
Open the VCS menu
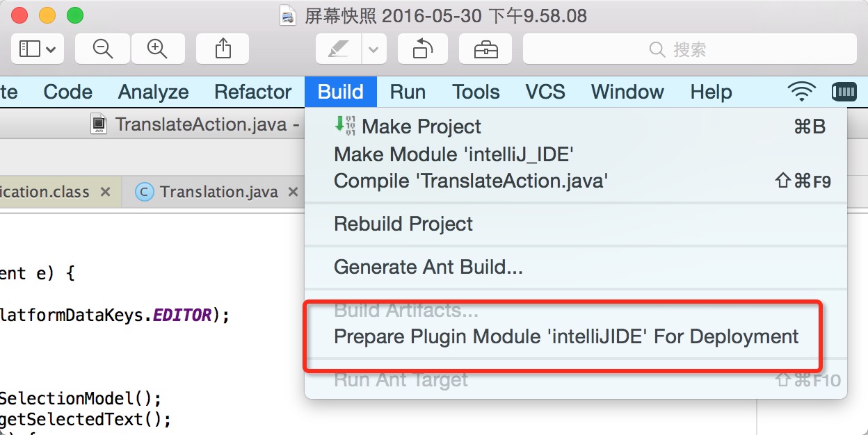[545, 92]
